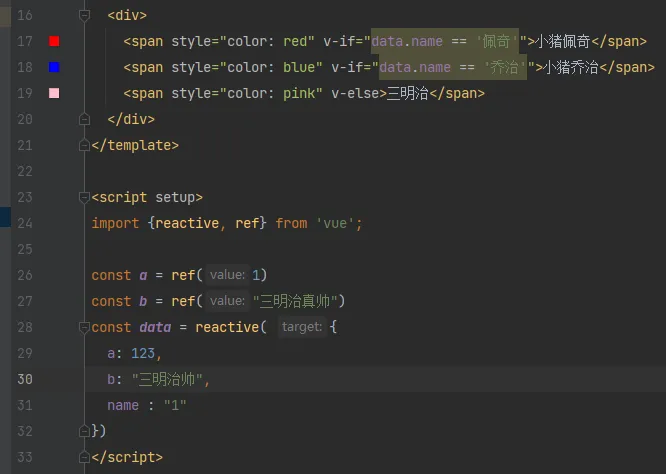Toggle the fold marker on line 32

coord(84,431)
